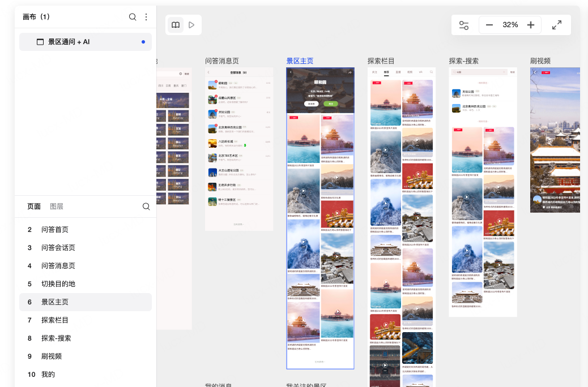
Task: Search pages with the lower magnifier icon
Action: click(146, 207)
